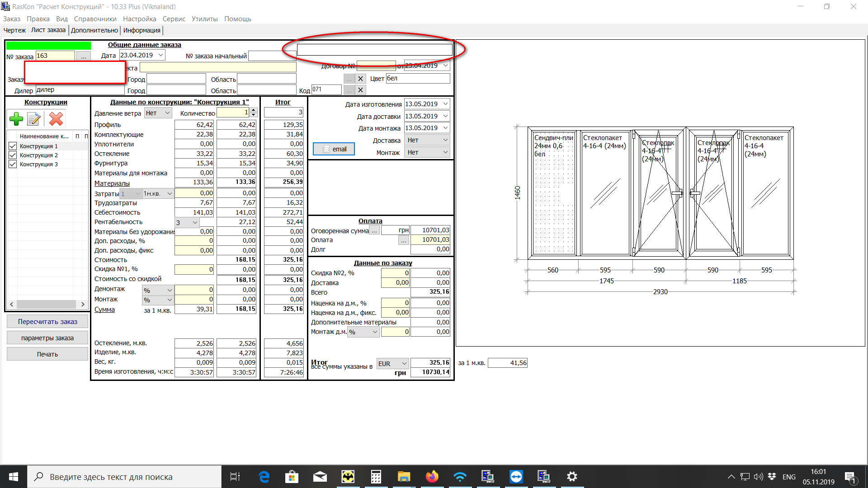Increase Количество with stepper up

pos(254,110)
